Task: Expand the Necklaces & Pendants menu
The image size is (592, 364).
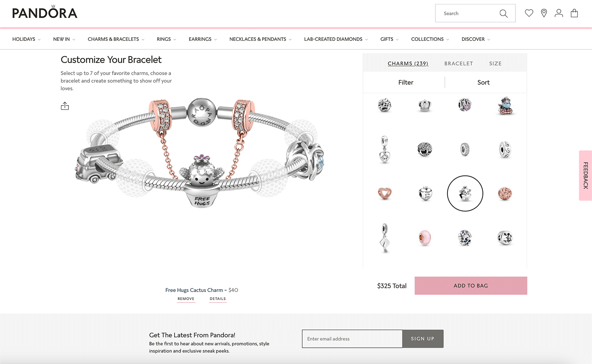Action: [260, 39]
